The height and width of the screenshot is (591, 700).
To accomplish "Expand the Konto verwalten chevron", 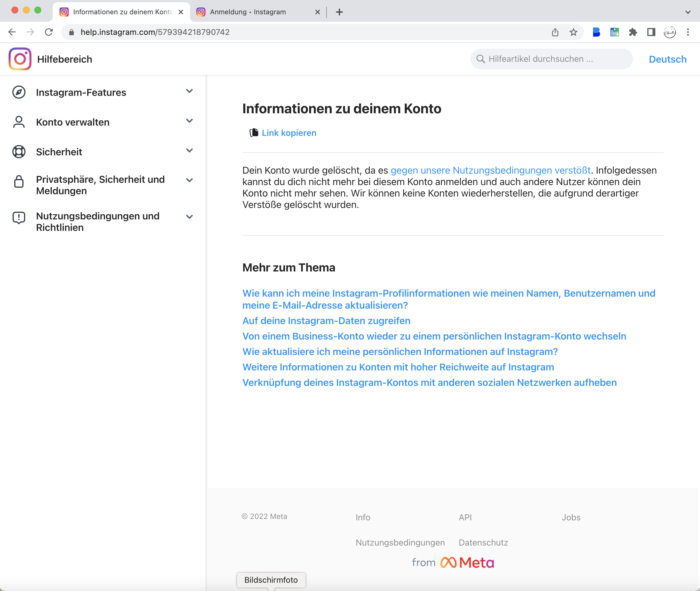I will click(x=189, y=121).
